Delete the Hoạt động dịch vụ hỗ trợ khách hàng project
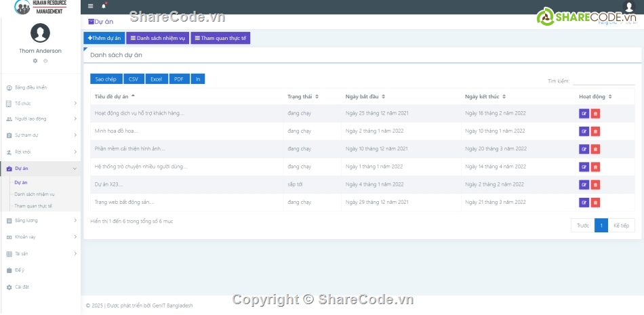The width and height of the screenshot is (644, 315). pos(596,114)
